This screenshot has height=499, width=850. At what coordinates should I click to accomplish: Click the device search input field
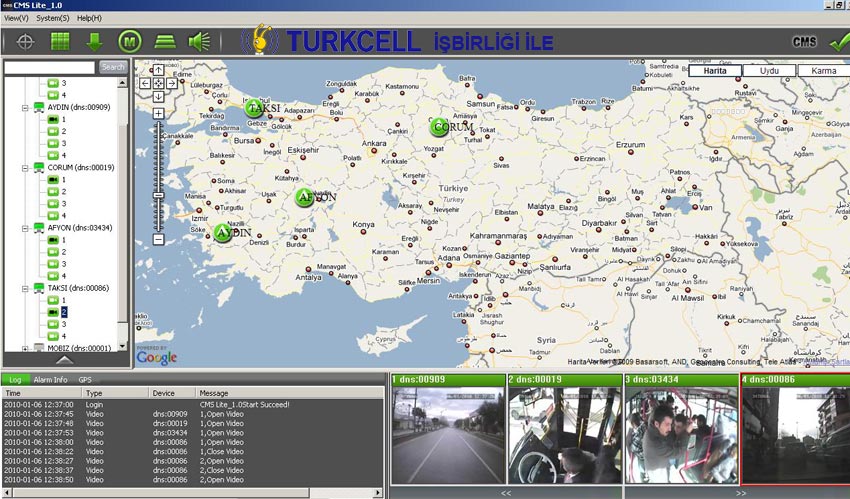pos(49,67)
